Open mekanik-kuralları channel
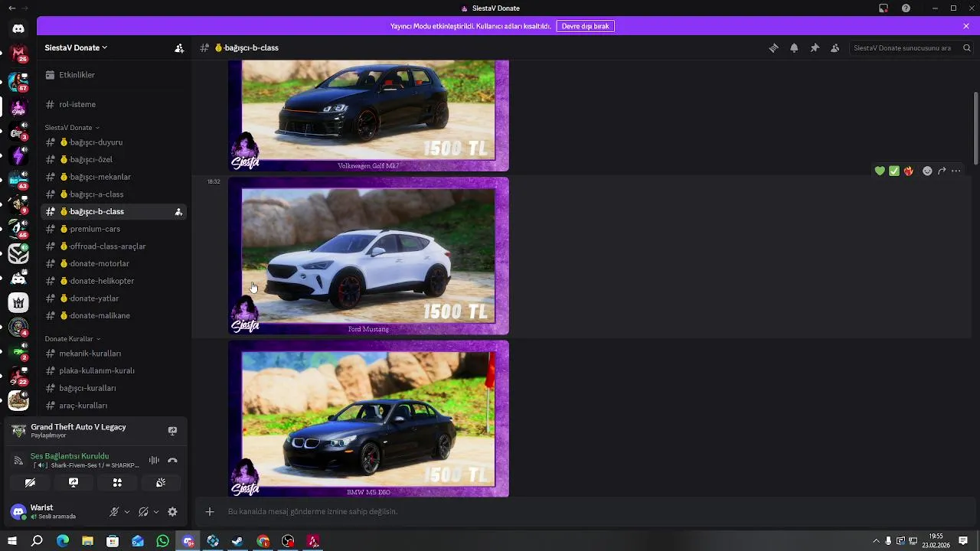Screen dimensions: 980x551 pos(114,354)
